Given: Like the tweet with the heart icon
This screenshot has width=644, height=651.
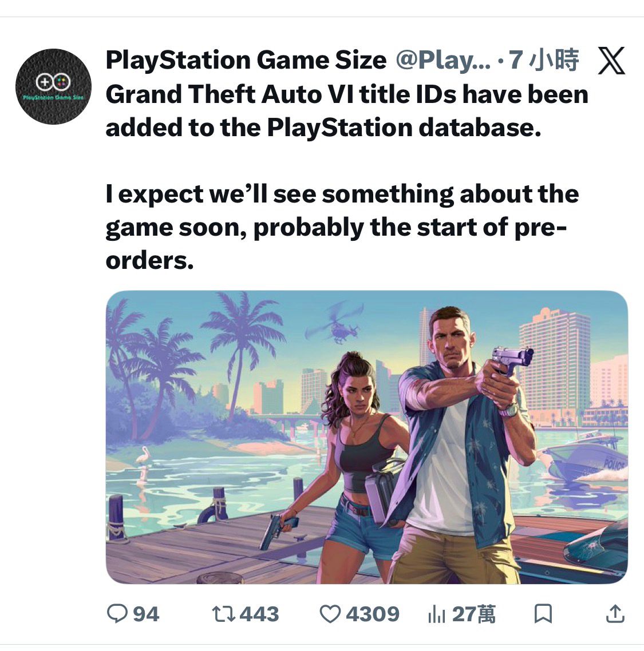Looking at the screenshot, I should click(x=330, y=614).
